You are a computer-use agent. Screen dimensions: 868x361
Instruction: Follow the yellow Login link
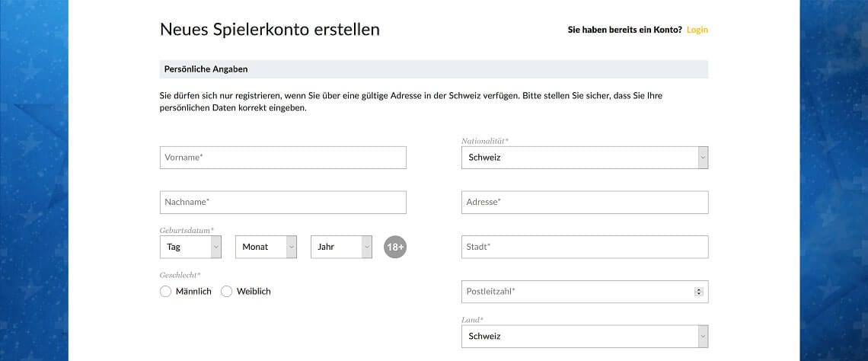pyautogui.click(x=697, y=30)
